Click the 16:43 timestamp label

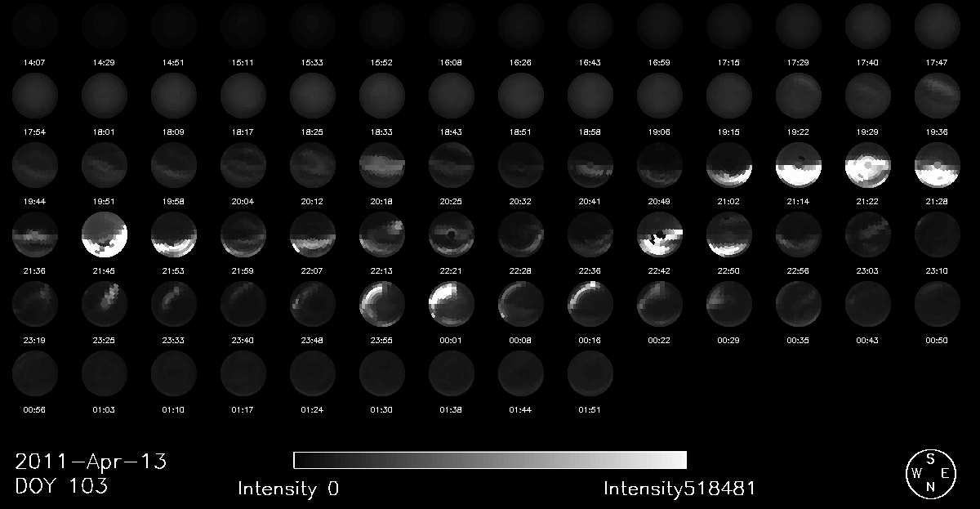590,62
